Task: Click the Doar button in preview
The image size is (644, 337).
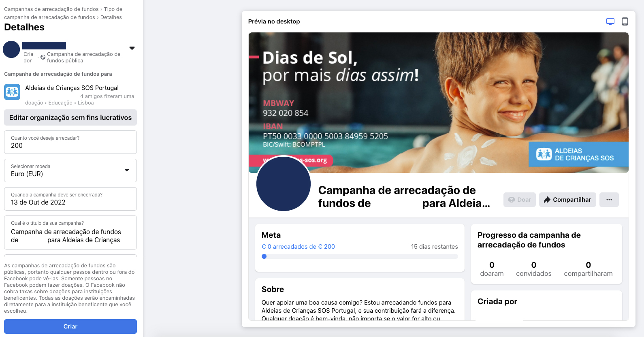Action: tap(520, 200)
